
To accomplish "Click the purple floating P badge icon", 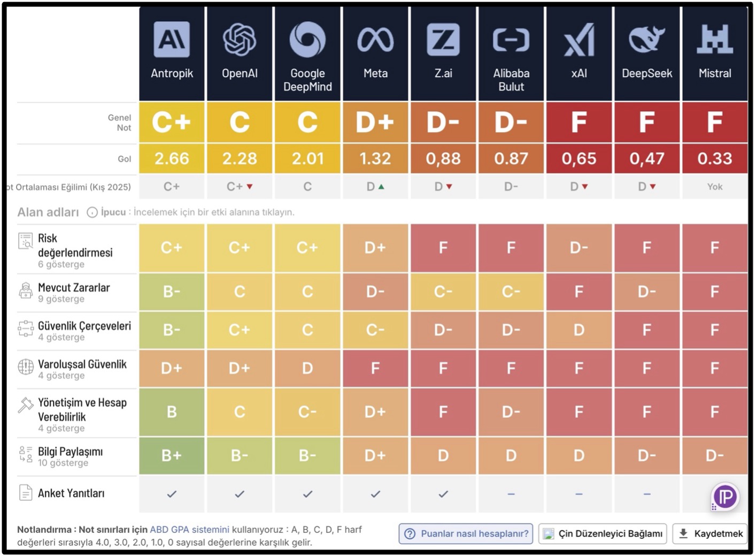I will click(726, 497).
